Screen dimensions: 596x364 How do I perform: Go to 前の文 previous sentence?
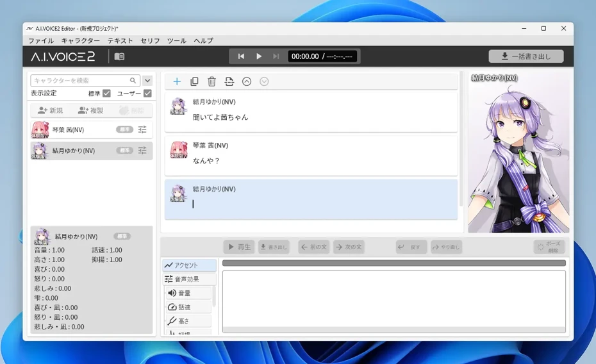pyautogui.click(x=314, y=247)
